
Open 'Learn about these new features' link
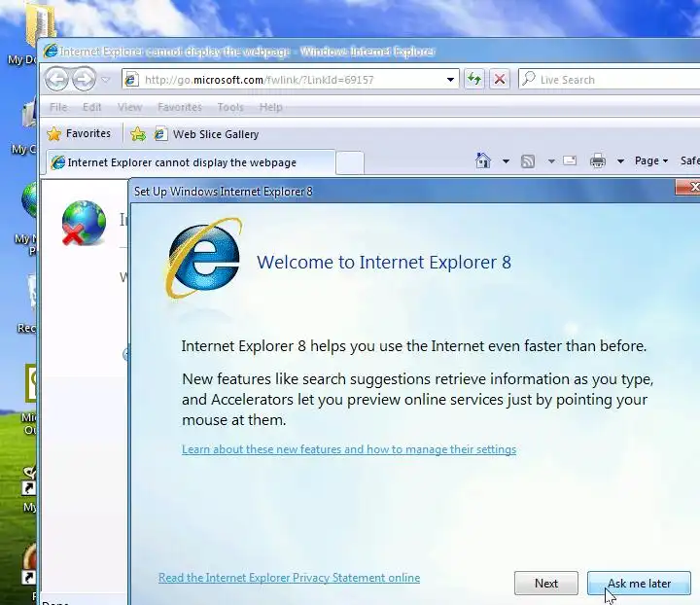tap(349, 449)
